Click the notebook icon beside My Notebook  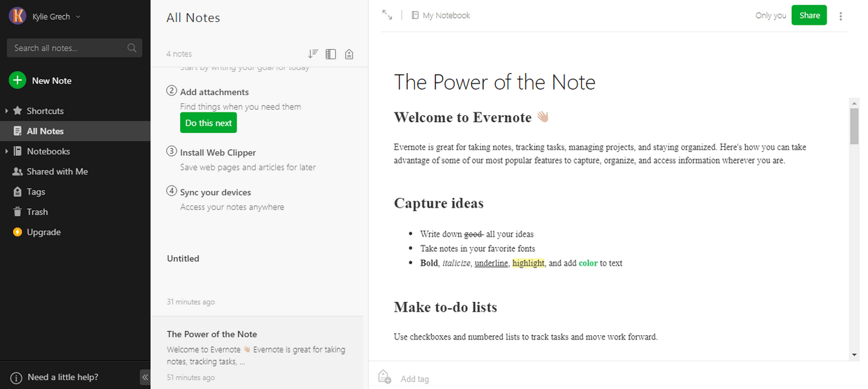[415, 15]
